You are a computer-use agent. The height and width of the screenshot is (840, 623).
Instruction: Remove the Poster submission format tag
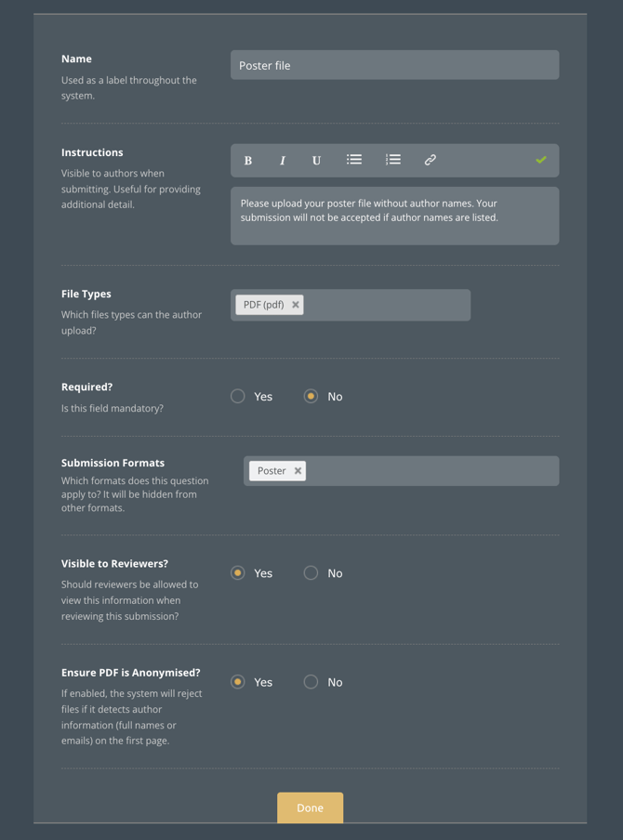click(x=298, y=471)
